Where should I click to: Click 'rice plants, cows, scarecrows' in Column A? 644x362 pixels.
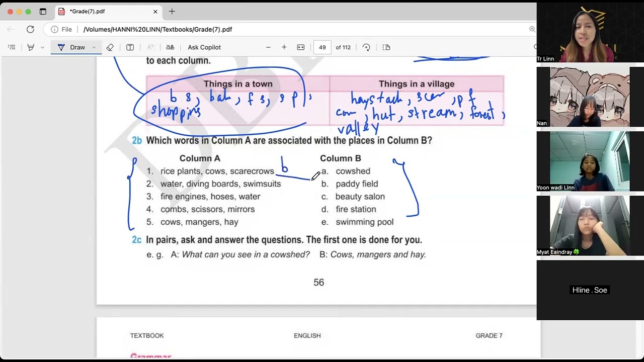click(x=217, y=171)
